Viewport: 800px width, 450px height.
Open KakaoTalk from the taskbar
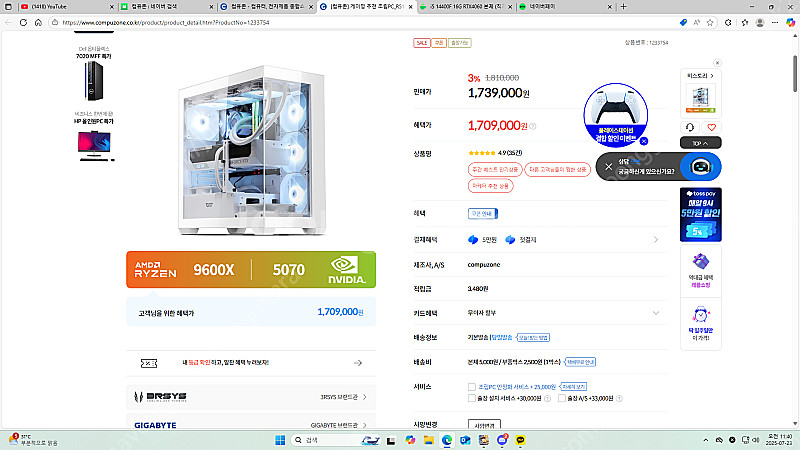pyautogui.click(x=520, y=440)
